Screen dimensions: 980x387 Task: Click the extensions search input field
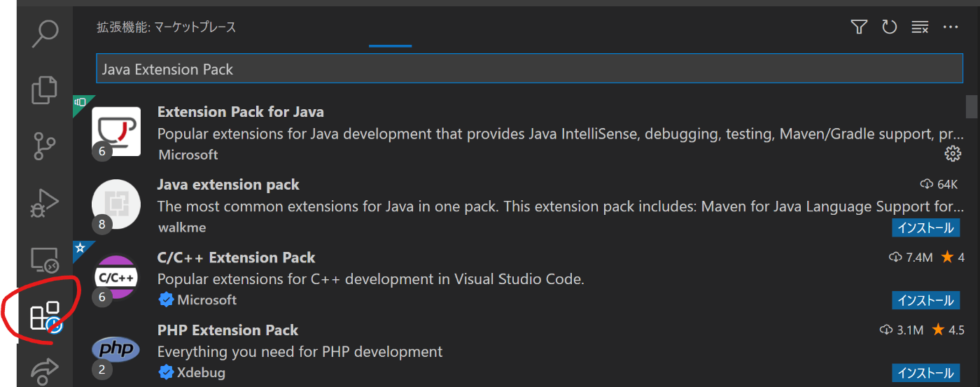point(528,69)
